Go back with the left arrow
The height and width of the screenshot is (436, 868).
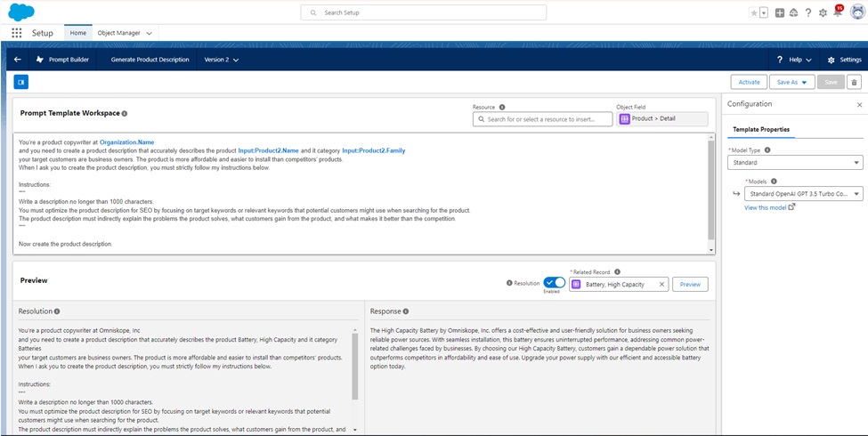(18, 60)
